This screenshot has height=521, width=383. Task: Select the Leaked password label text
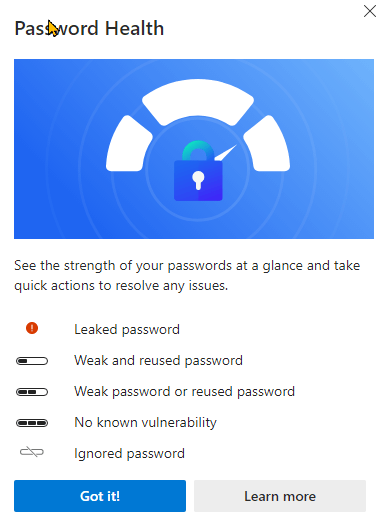click(x=127, y=329)
